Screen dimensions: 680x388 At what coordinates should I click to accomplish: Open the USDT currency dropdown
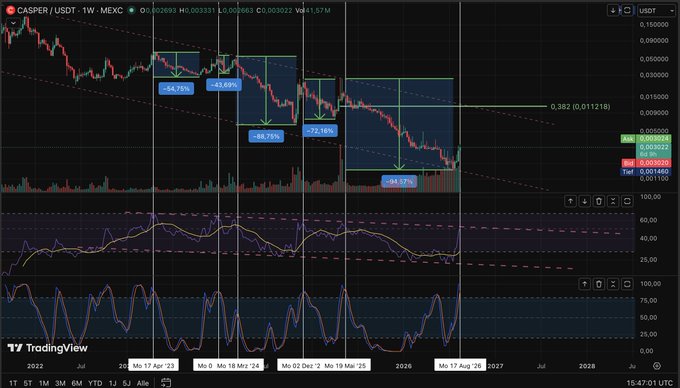[x=656, y=10]
